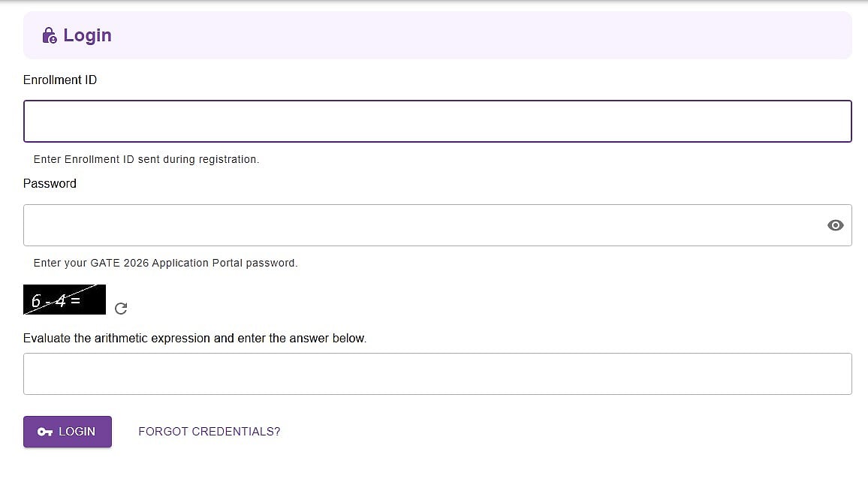The height and width of the screenshot is (488, 868).
Task: Refresh the captcha arithmetic image
Action: (121, 308)
